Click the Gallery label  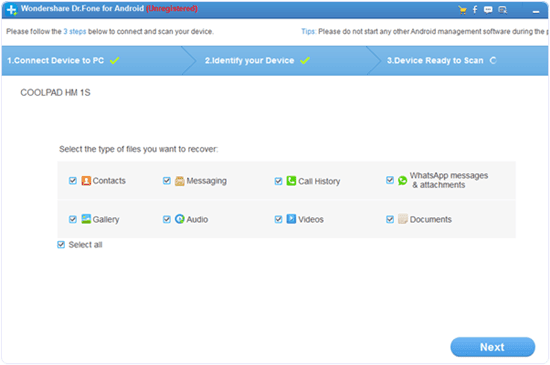[106, 220]
